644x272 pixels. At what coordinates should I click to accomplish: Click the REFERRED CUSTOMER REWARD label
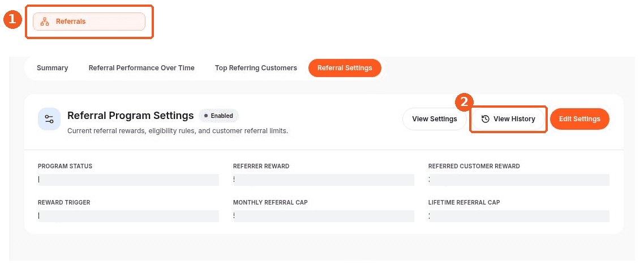[x=474, y=166]
